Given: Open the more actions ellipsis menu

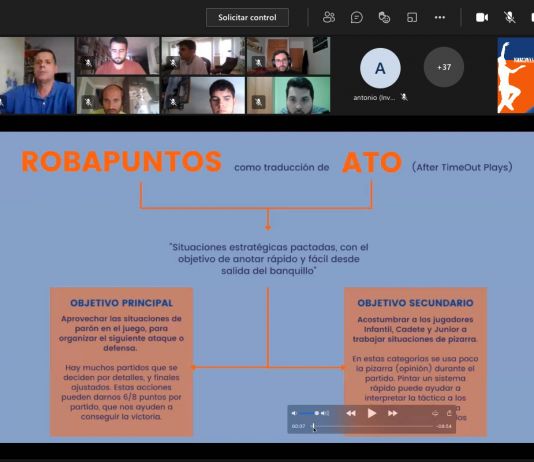Looking at the screenshot, I should click(x=440, y=17).
